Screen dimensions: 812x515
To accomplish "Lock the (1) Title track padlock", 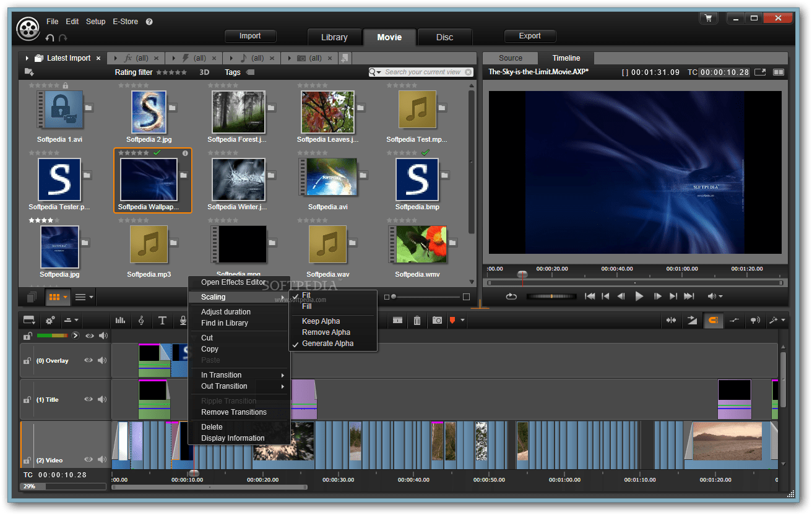I will 28,399.
